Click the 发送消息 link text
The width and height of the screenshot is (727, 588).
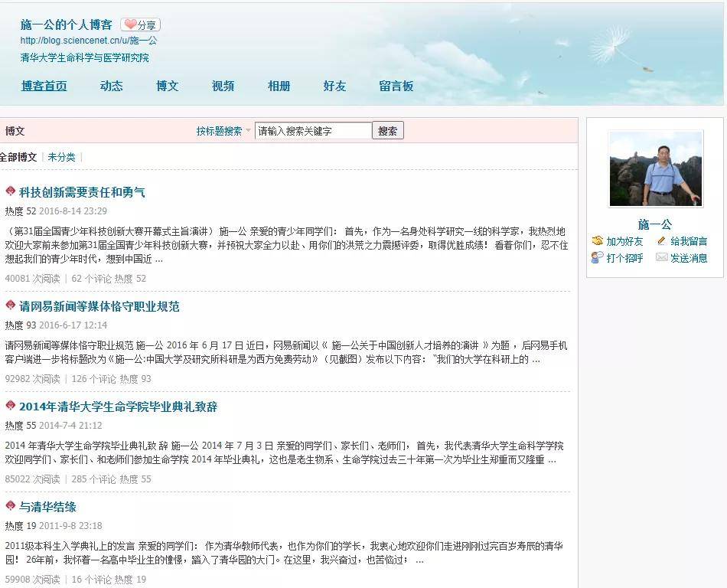coord(689,258)
